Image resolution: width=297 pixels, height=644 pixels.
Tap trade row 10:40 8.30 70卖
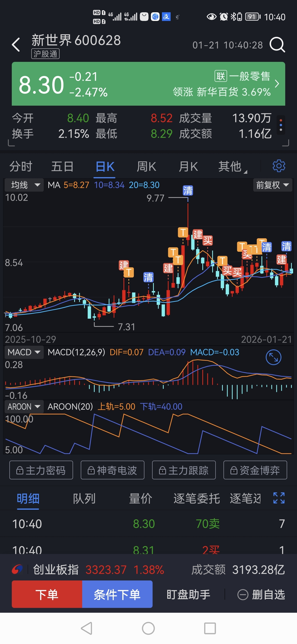pyautogui.click(x=148, y=523)
